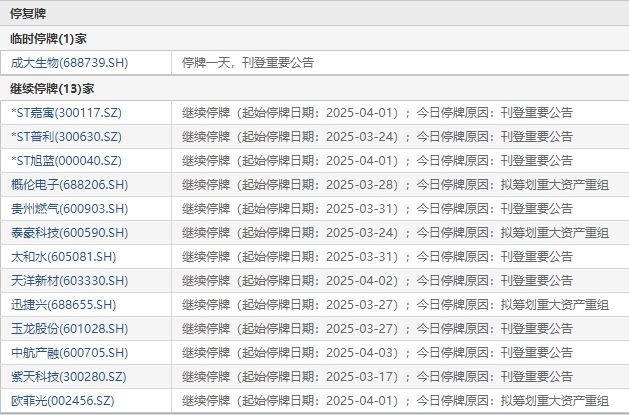Open the *ST普利(300630.SZ) stock link
Viewport: 629px width, 415px height.
coord(66,137)
